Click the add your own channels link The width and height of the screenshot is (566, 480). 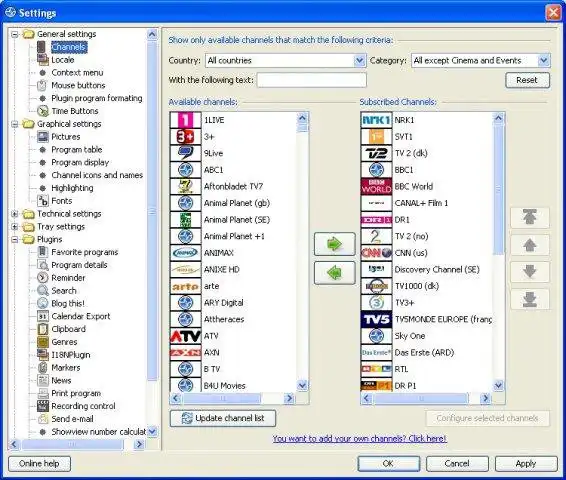[x=360, y=439]
